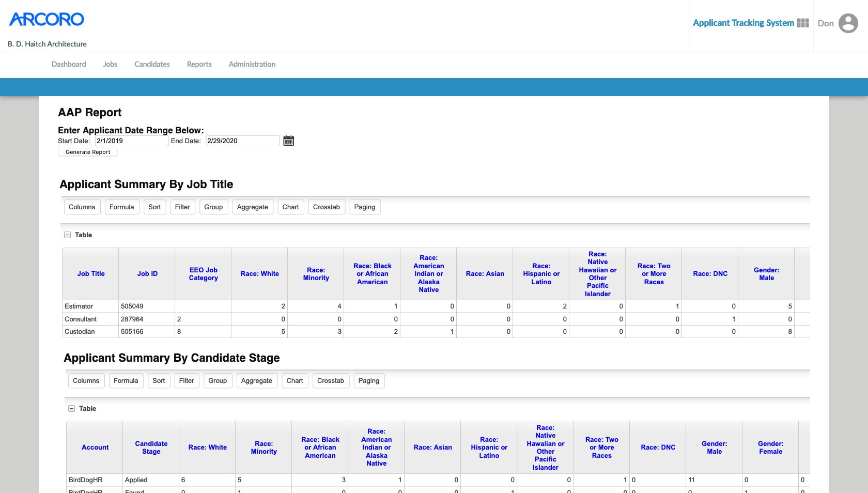This screenshot has width=868, height=493.
Task: Open the calendar date picker icon
Action: tap(288, 141)
